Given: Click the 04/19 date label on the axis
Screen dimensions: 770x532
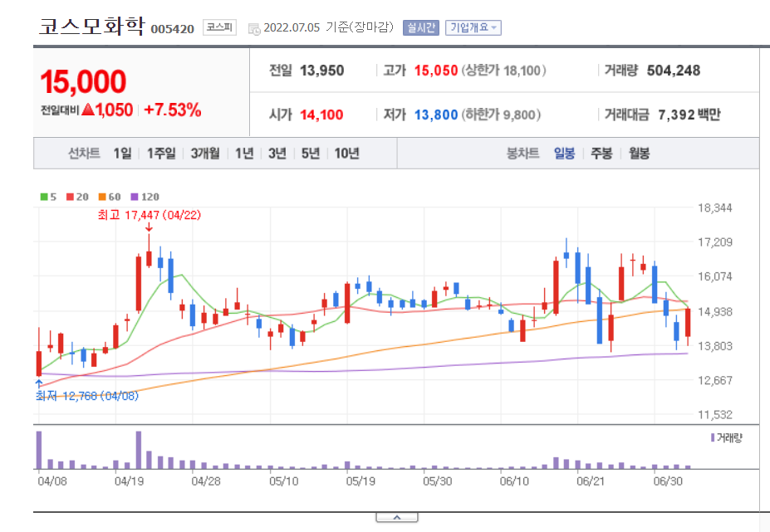Looking at the screenshot, I should [129, 481].
